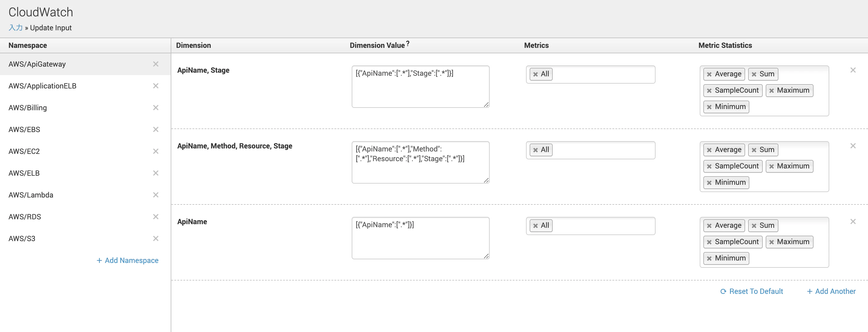The image size is (868, 332).
Task: Delete the AWS/S3 namespace entry
Action: click(156, 238)
